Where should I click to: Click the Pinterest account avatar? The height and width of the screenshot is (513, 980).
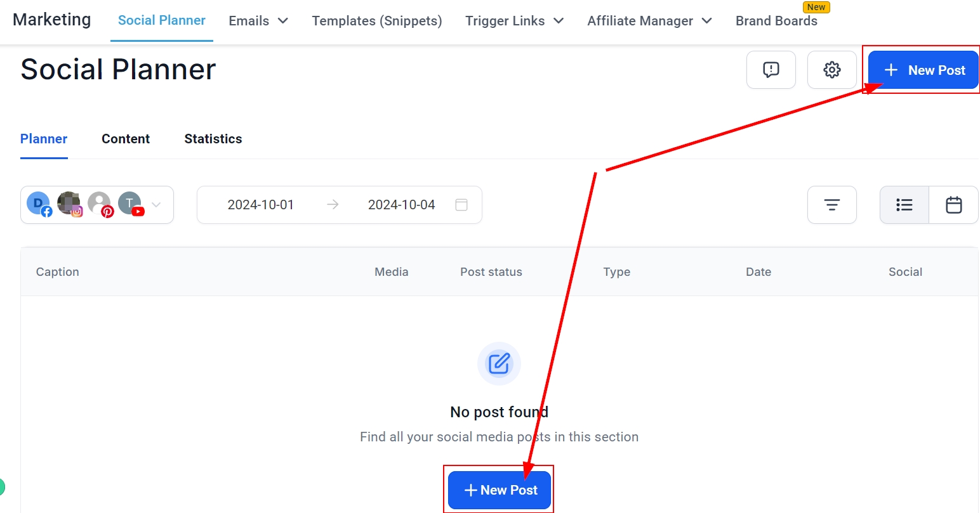pos(100,204)
